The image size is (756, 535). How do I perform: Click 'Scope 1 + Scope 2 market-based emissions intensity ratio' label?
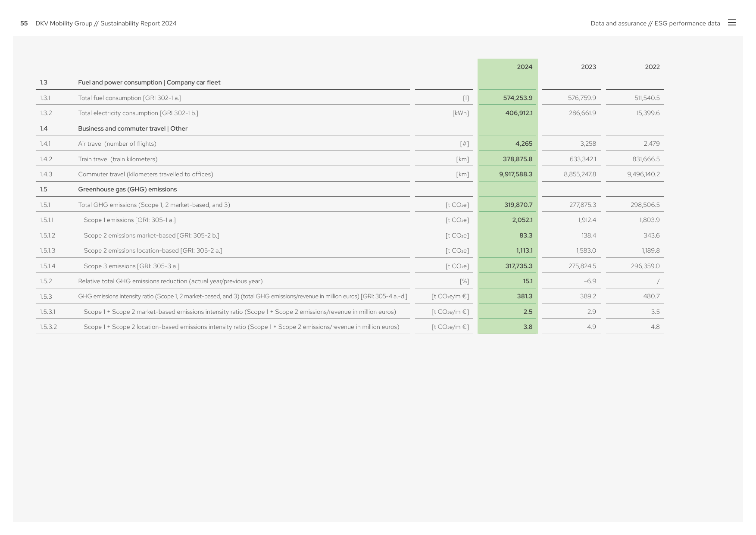click(x=240, y=312)
